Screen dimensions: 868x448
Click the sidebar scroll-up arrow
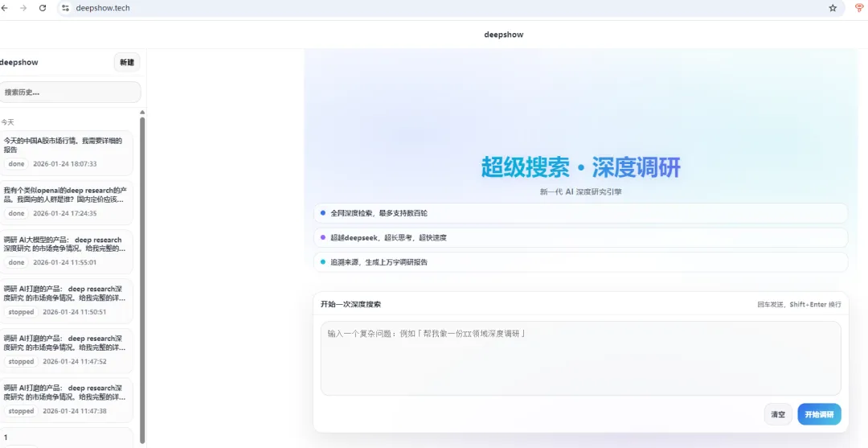click(142, 113)
